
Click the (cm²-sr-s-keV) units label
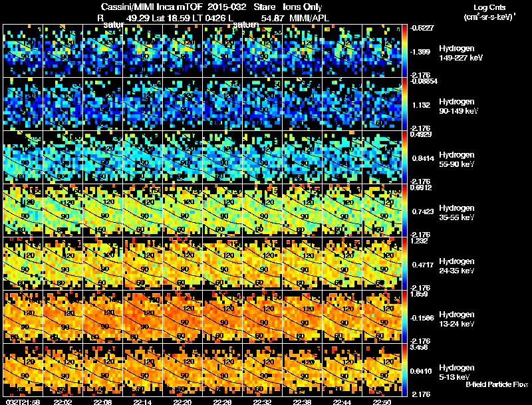489,17
